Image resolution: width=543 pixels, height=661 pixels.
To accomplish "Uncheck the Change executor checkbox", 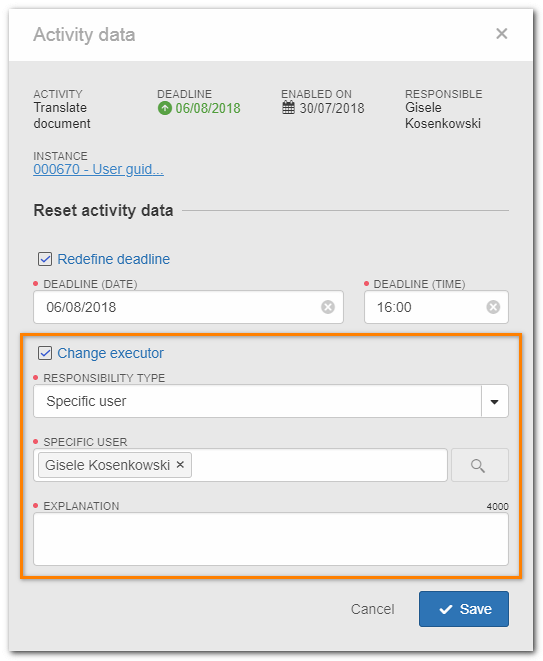I will click(x=45, y=353).
